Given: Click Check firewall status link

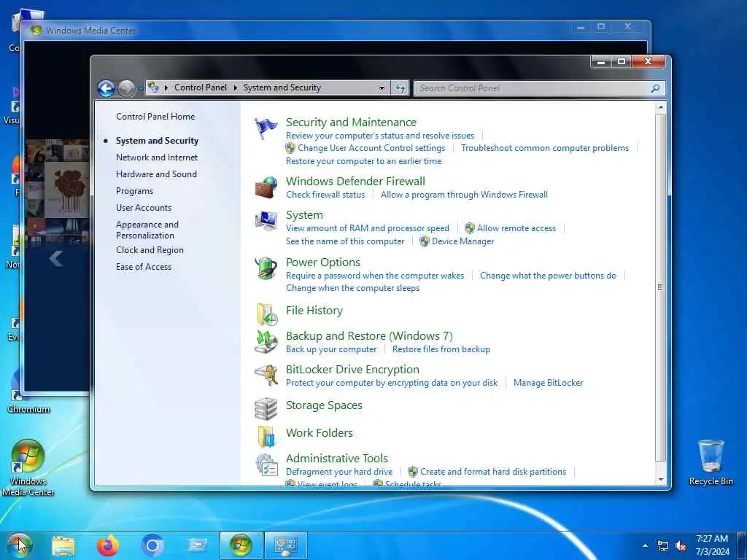Looking at the screenshot, I should pos(325,194).
